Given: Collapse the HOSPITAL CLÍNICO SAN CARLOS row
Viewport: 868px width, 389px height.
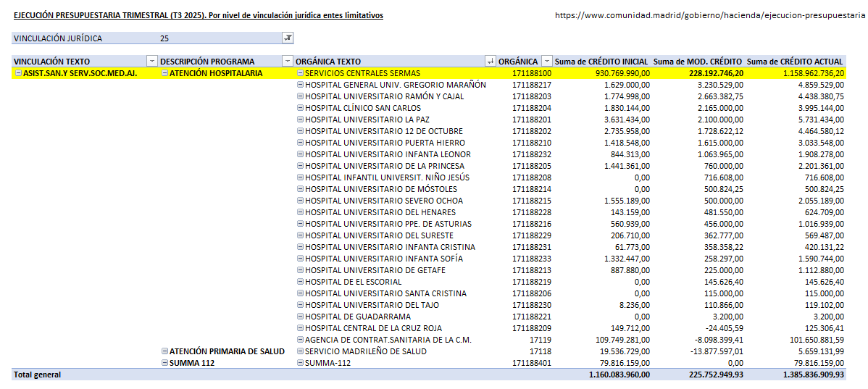Looking at the screenshot, I should point(300,108).
